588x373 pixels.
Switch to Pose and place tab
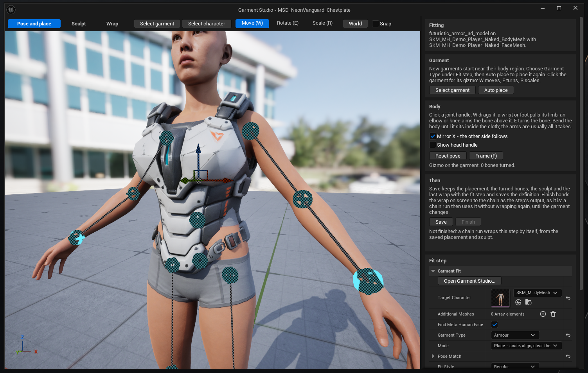(x=34, y=24)
